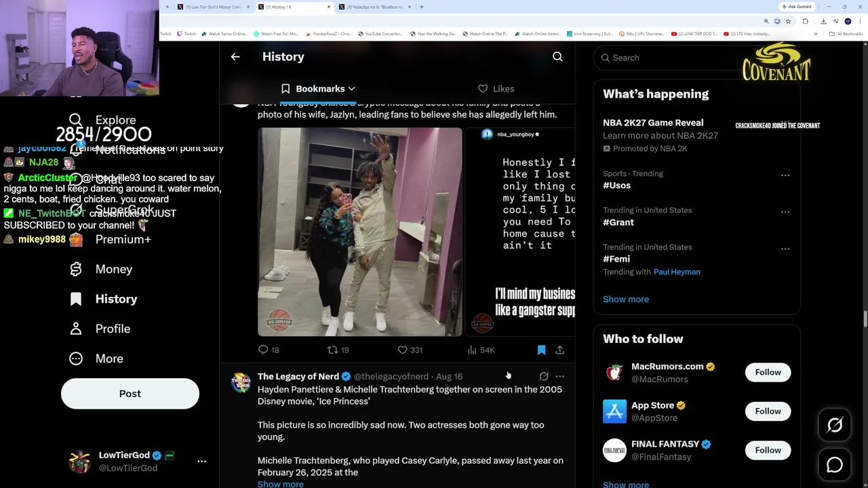Open Profile in the sidebar
Viewport: 868px width, 488px height.
[100, 329]
